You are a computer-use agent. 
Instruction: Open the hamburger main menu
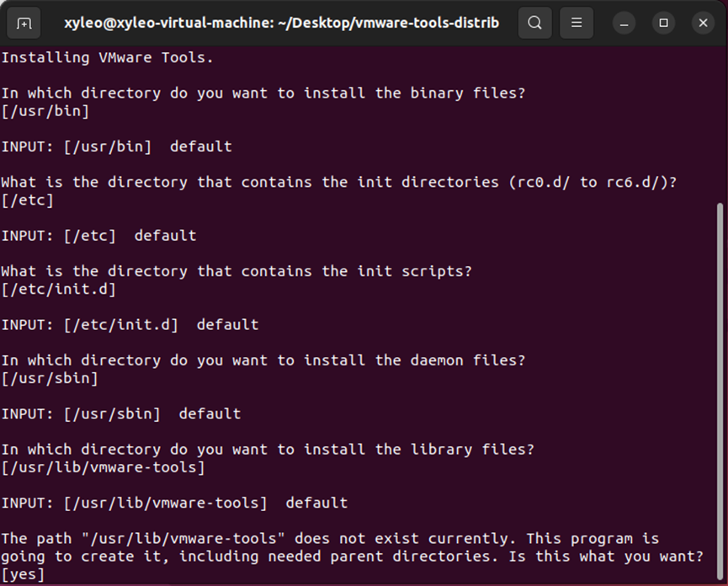tap(577, 23)
